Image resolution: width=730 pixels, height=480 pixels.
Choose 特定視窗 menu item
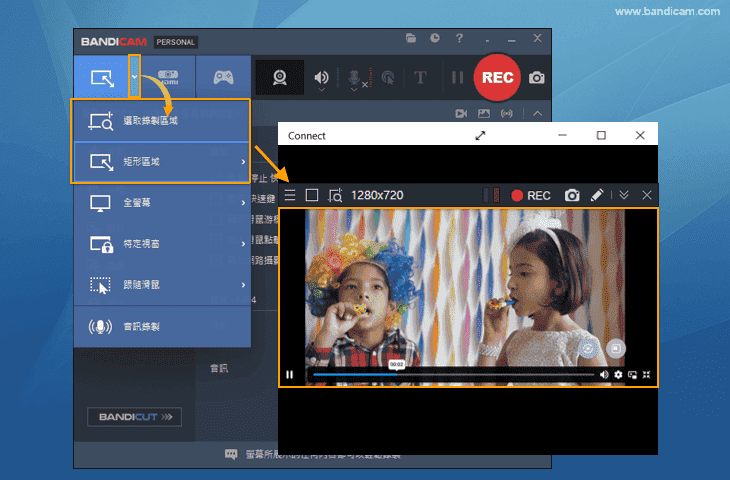click(162, 244)
